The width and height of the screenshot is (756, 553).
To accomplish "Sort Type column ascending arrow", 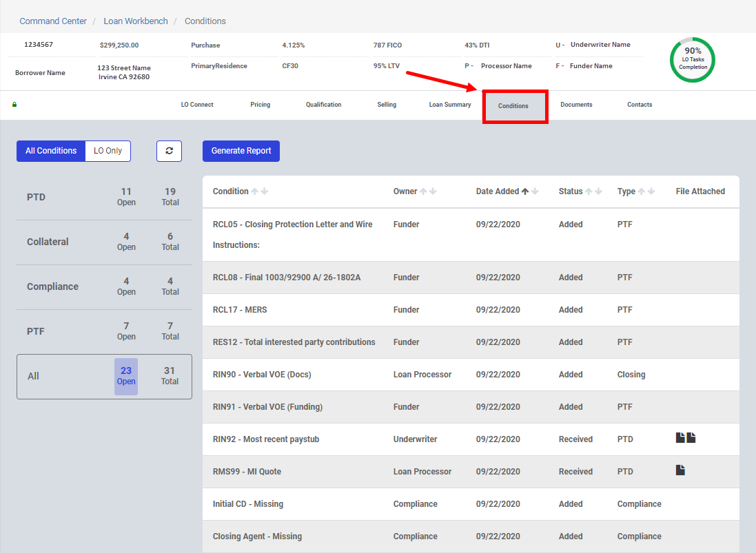I will [x=641, y=191].
